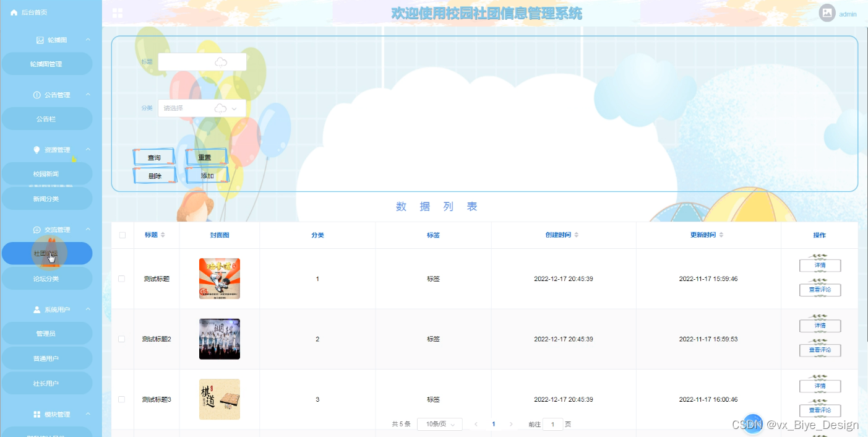The height and width of the screenshot is (437, 868).
Task: Click the info icon next to 公告管理
Action: (x=37, y=95)
